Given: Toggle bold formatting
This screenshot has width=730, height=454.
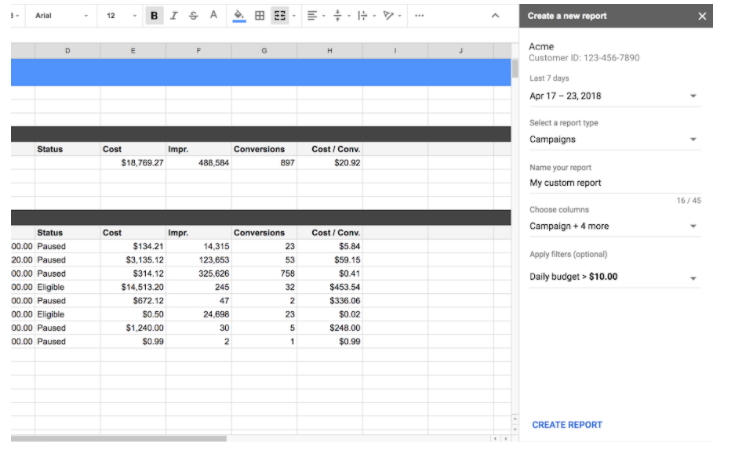Looking at the screenshot, I should (x=154, y=16).
